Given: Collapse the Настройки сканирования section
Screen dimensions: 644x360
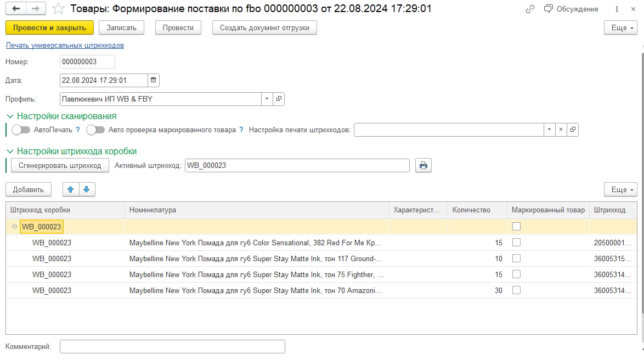Looking at the screenshot, I should point(10,116).
